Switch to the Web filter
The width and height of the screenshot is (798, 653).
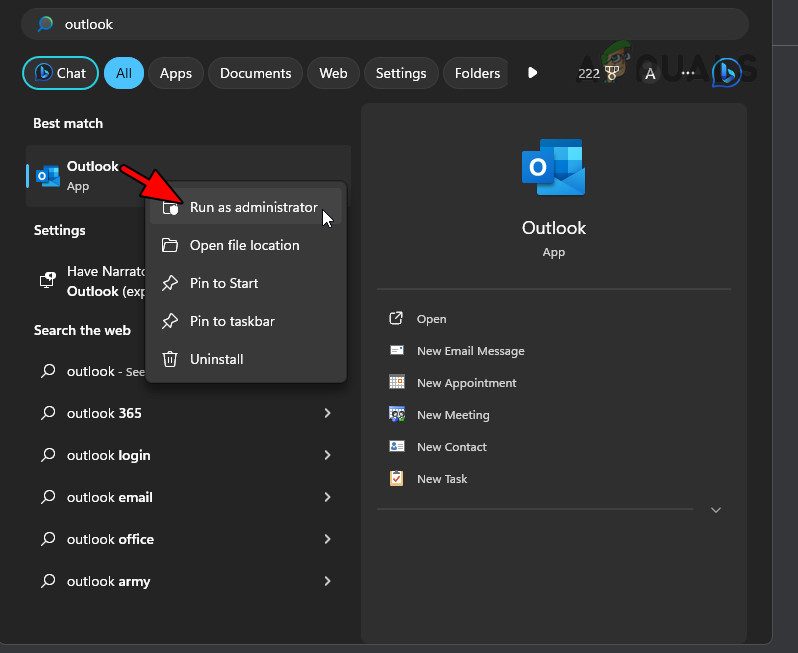click(333, 73)
